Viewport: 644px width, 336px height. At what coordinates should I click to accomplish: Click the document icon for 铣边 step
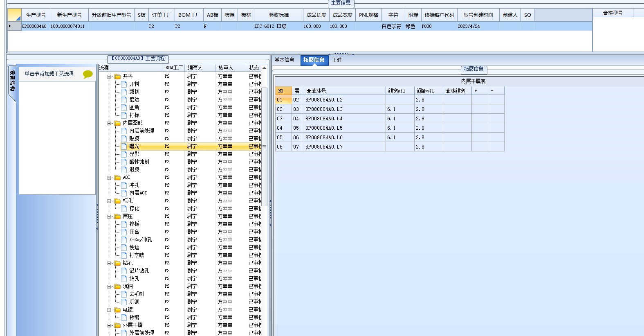pos(124,248)
